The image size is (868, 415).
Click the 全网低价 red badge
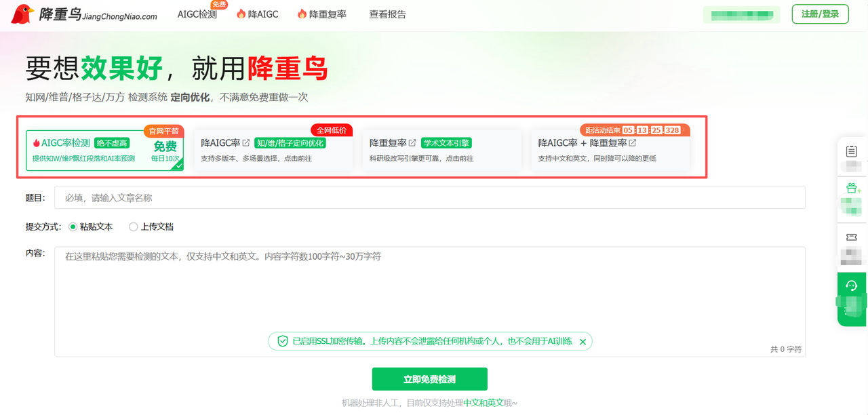[332, 130]
